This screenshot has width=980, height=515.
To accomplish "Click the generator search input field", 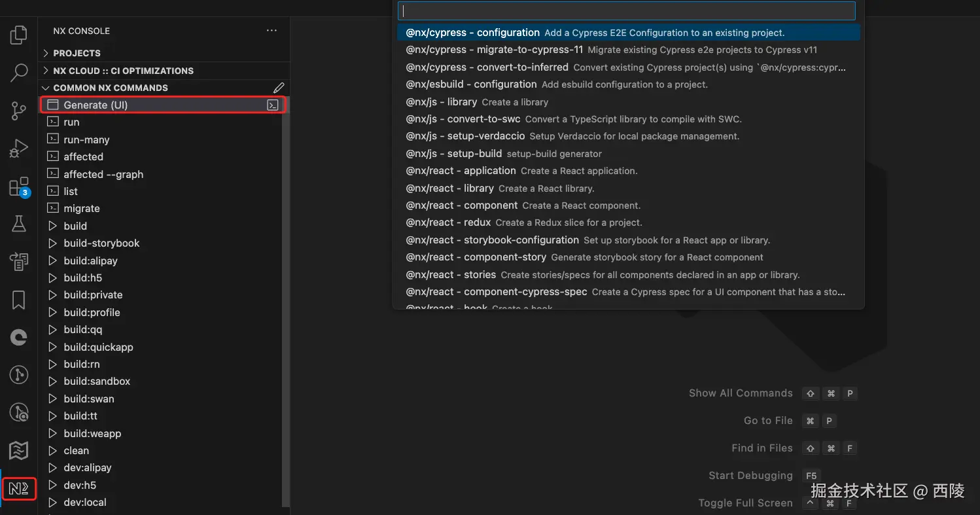I will click(x=627, y=11).
